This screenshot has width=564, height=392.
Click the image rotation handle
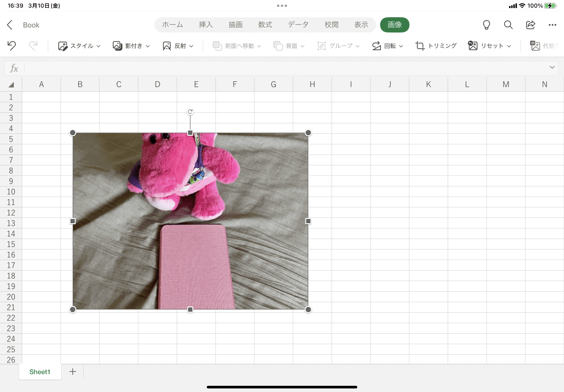(x=190, y=112)
